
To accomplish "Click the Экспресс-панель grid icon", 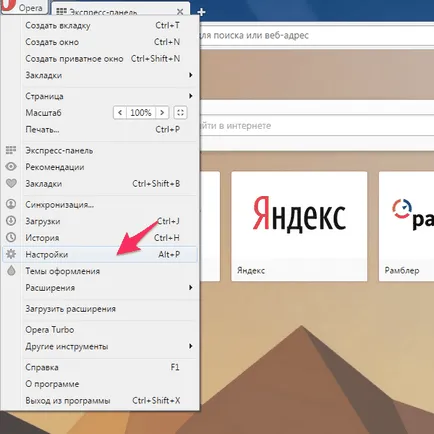I will pyautogui.click(x=11, y=150).
